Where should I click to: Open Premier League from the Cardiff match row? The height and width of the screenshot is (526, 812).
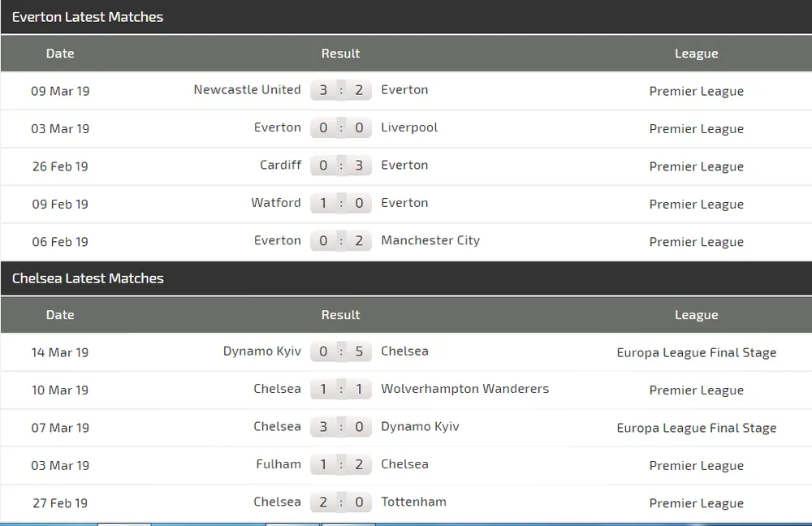point(696,166)
